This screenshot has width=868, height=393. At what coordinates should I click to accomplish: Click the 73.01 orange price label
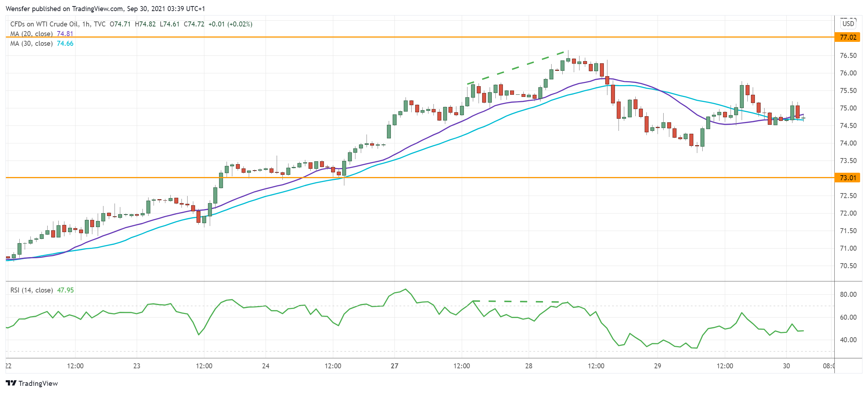coord(847,178)
